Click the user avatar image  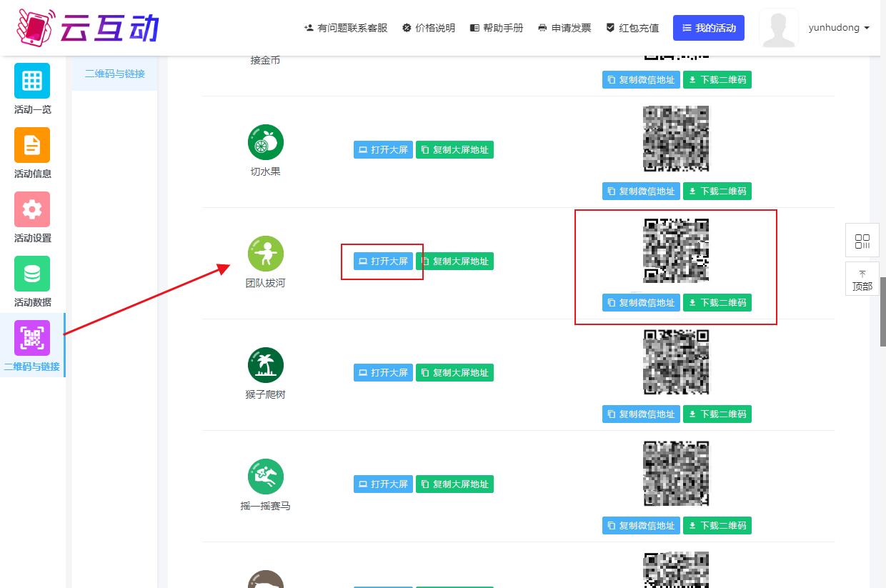point(779,28)
